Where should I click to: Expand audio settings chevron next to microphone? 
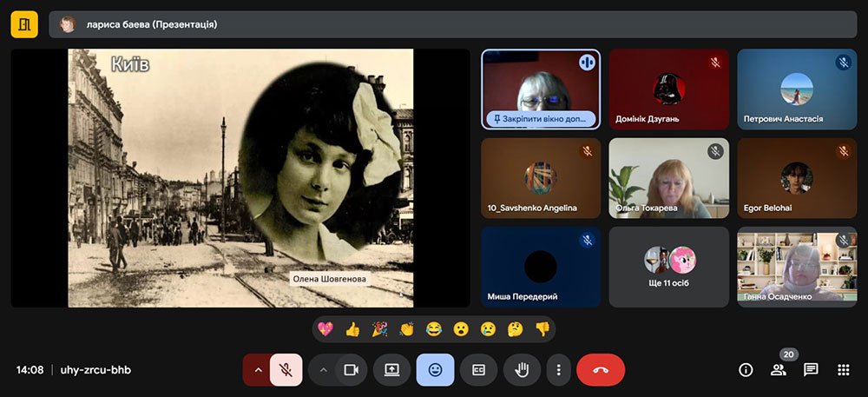coord(257,369)
